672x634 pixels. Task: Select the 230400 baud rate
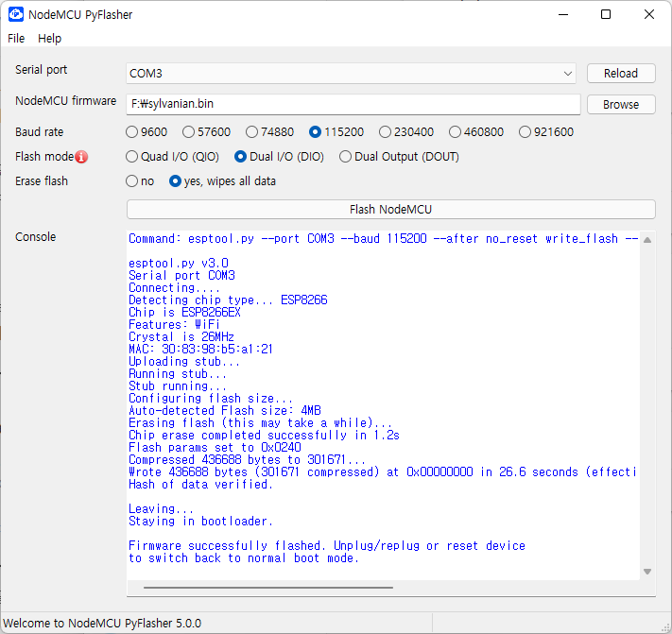(x=406, y=132)
